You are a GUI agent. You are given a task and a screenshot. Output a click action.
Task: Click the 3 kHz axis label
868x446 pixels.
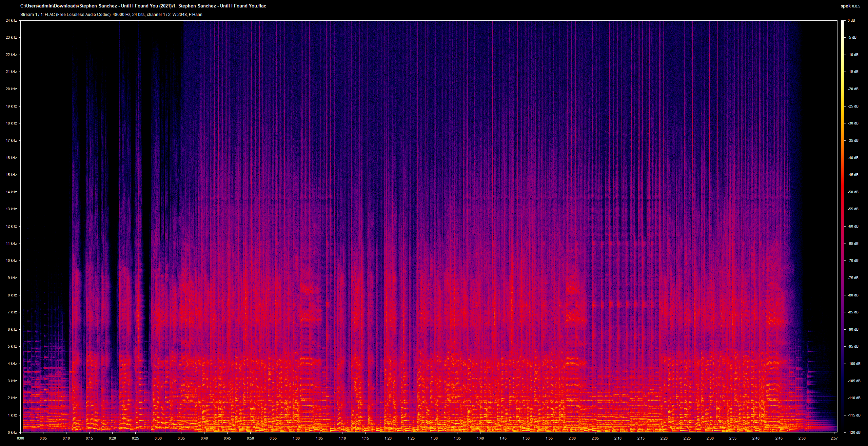(12, 381)
